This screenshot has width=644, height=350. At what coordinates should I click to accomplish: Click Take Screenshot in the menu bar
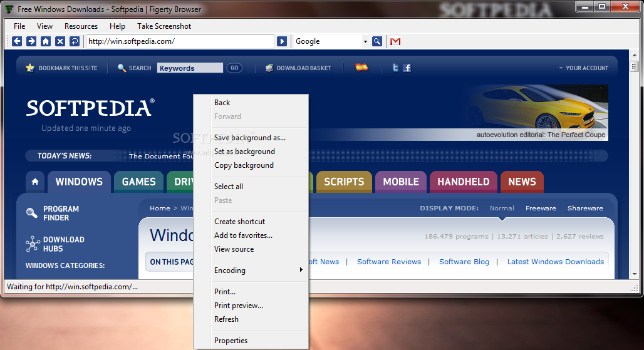coord(164,26)
